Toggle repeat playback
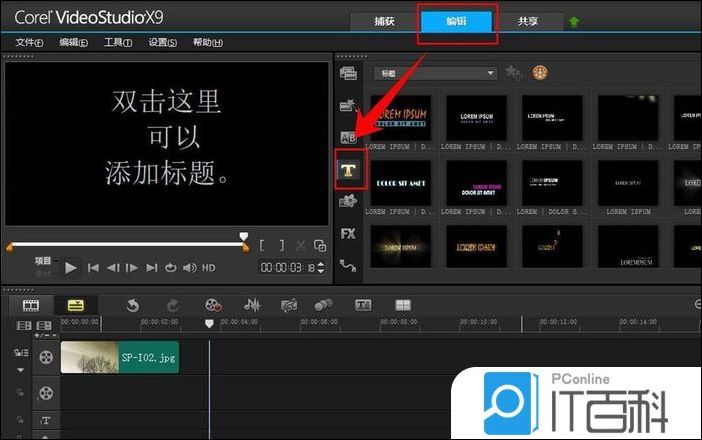Viewport: 702px width, 440px height. pyautogui.click(x=171, y=268)
